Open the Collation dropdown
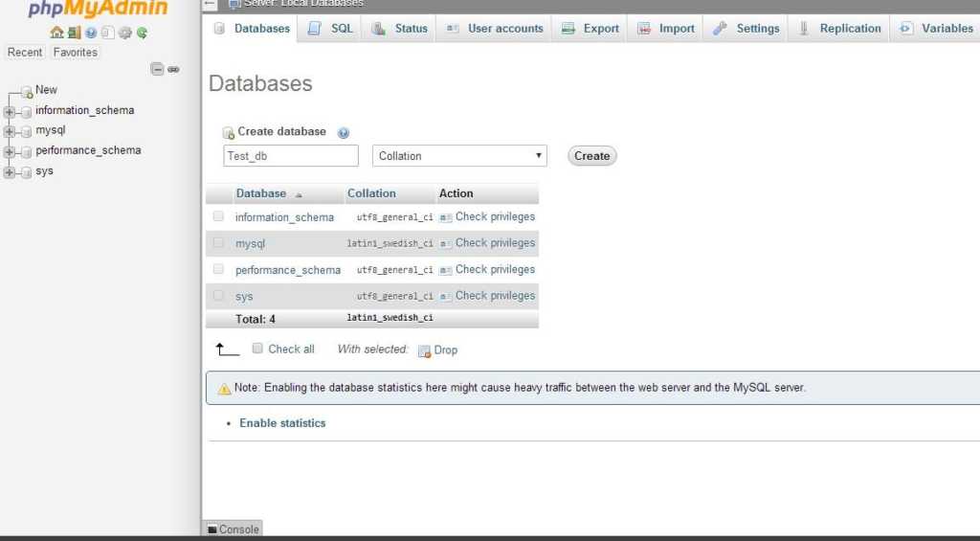This screenshot has width=980, height=541. 460,156
